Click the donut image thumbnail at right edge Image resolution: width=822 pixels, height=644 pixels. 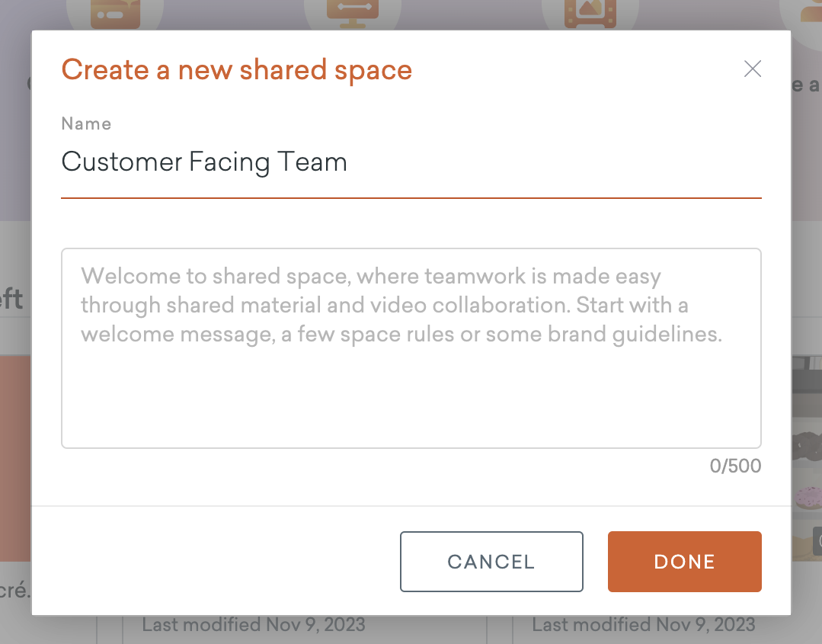click(807, 473)
